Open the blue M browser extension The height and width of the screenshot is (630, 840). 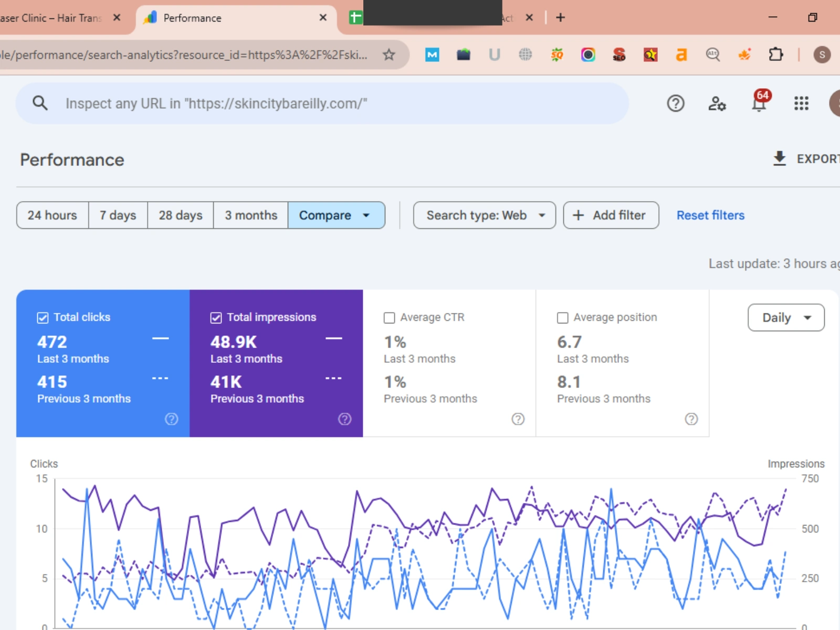[432, 55]
